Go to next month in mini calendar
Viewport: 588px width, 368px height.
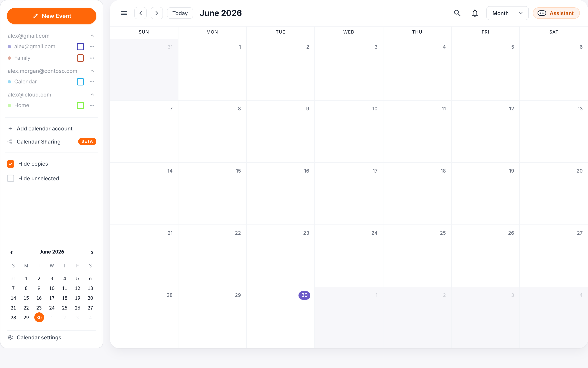pyautogui.click(x=92, y=252)
